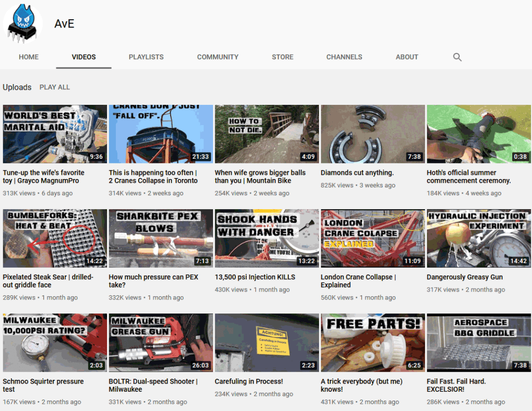Open the Free Parts video thumbnail
This screenshot has width=532, height=411.
pos(373,342)
